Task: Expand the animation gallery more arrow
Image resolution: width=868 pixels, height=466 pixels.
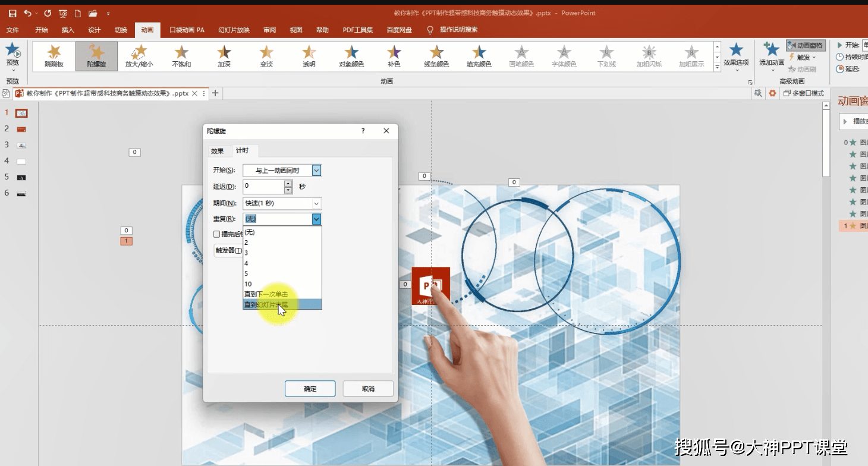Action: [717, 67]
